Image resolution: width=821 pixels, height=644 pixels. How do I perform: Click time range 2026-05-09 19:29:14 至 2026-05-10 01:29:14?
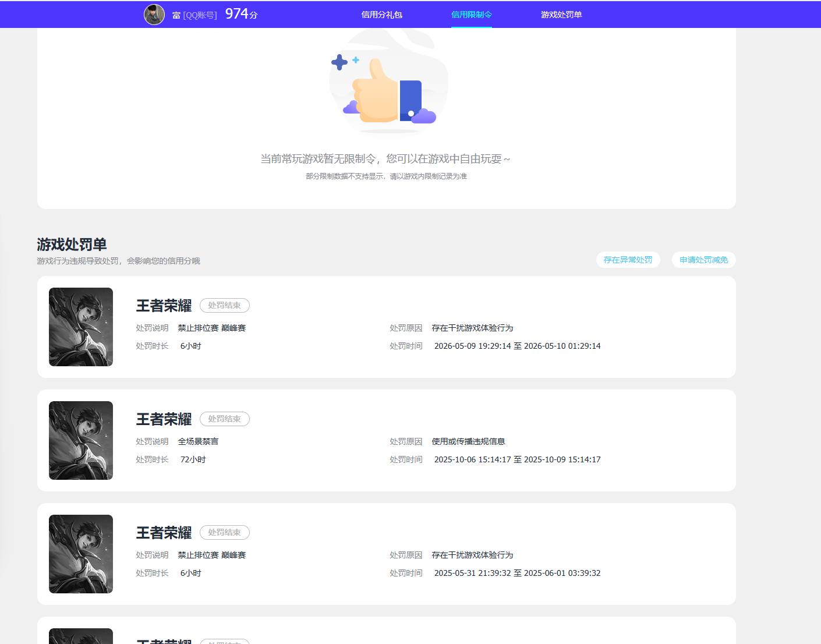tap(518, 346)
